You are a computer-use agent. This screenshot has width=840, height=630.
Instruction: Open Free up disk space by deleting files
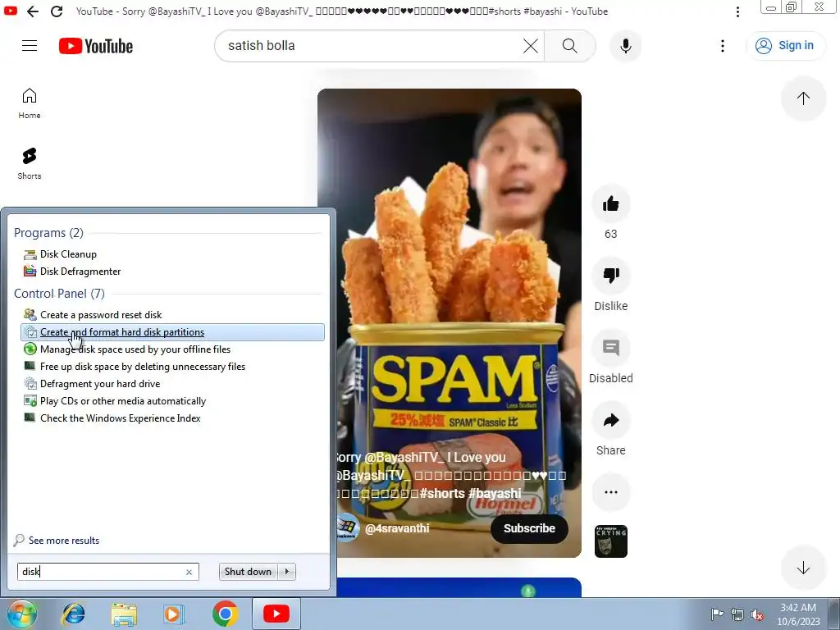(x=143, y=367)
